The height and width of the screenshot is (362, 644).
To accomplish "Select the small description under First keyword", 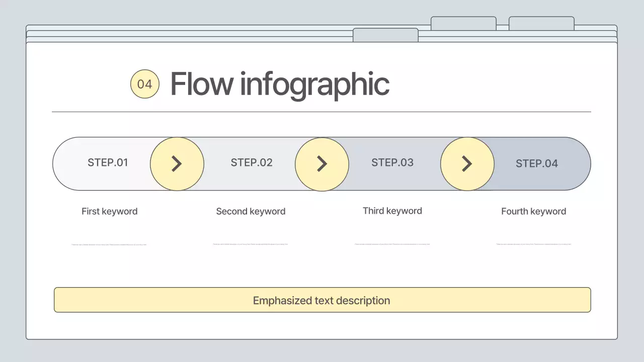I will click(x=109, y=244).
